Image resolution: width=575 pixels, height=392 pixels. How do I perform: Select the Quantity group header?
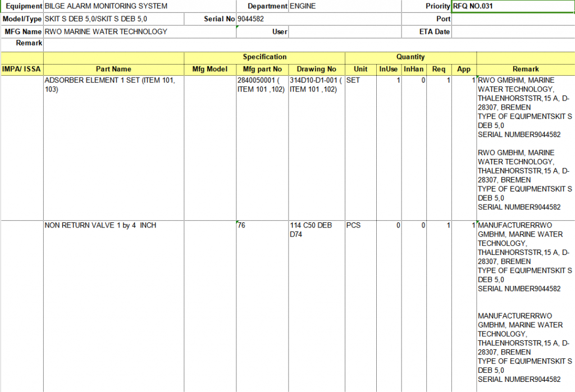coord(410,57)
